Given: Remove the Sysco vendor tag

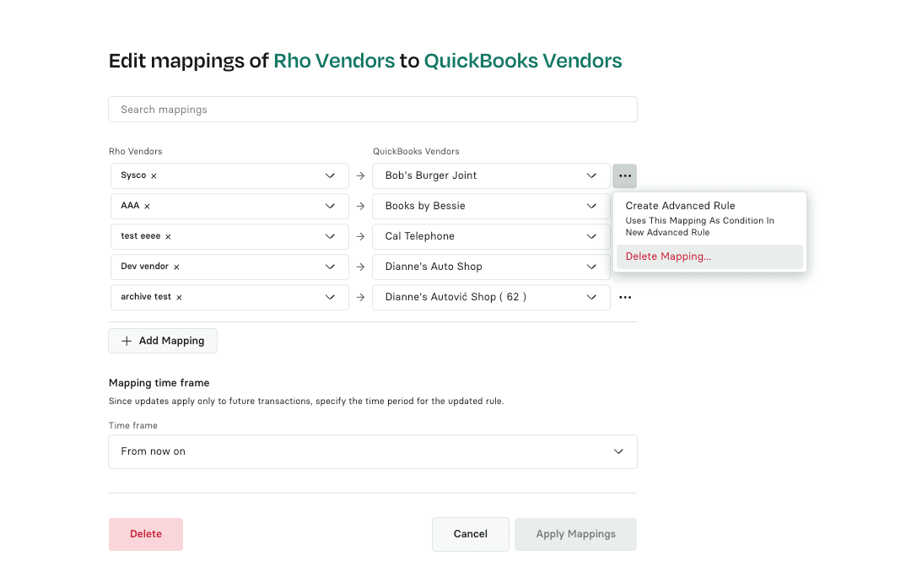Looking at the screenshot, I should [154, 176].
